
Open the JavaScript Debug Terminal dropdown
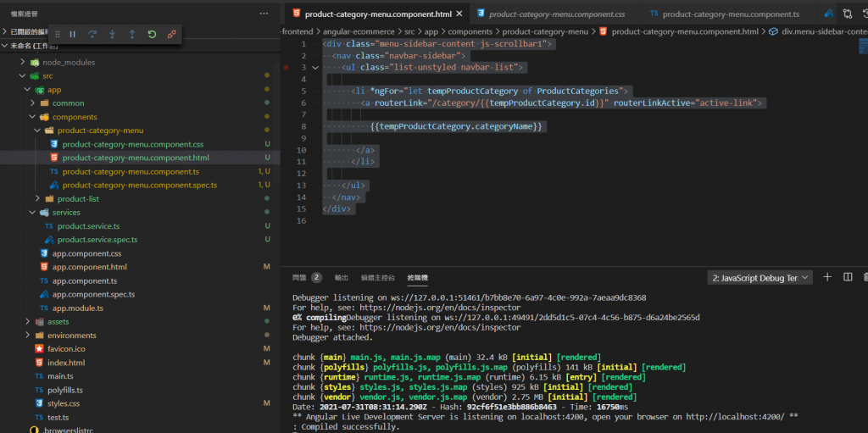759,278
